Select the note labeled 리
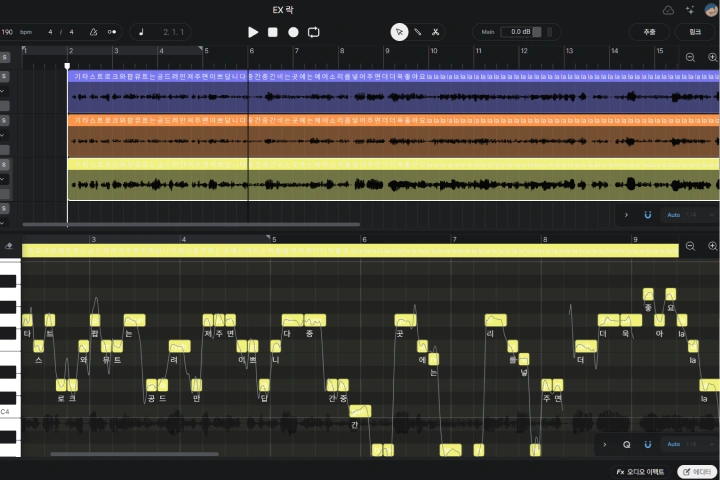 (x=496, y=320)
